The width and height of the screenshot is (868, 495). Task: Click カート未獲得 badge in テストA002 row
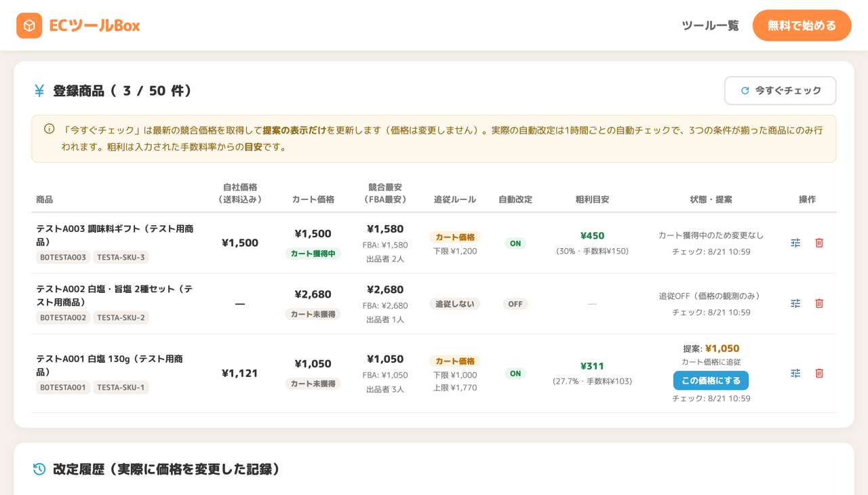tap(313, 314)
